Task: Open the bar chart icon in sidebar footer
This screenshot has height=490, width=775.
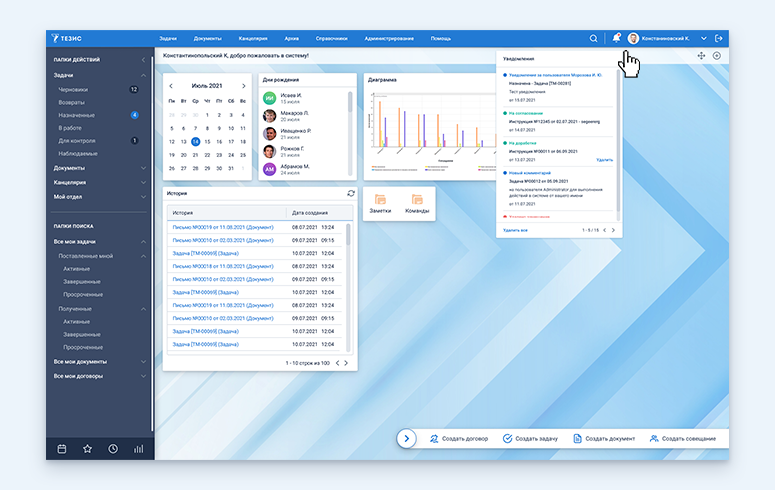Action: click(138, 449)
